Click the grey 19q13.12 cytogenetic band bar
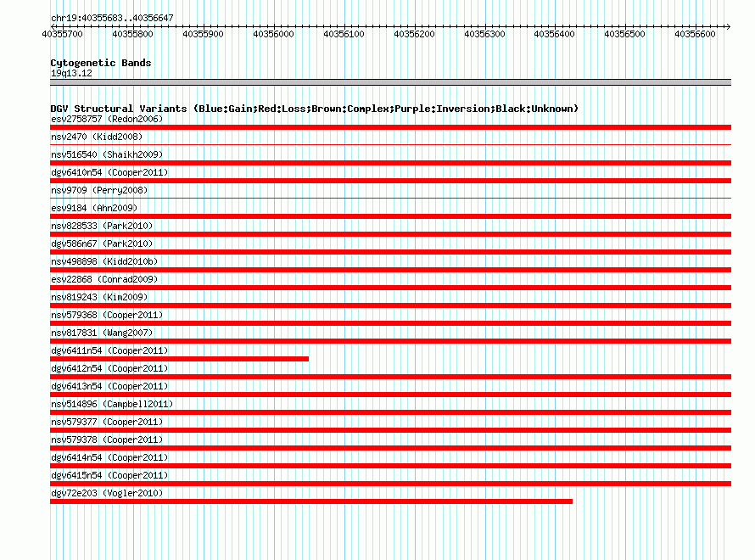Screen dimensions: 755x560 click(390, 82)
